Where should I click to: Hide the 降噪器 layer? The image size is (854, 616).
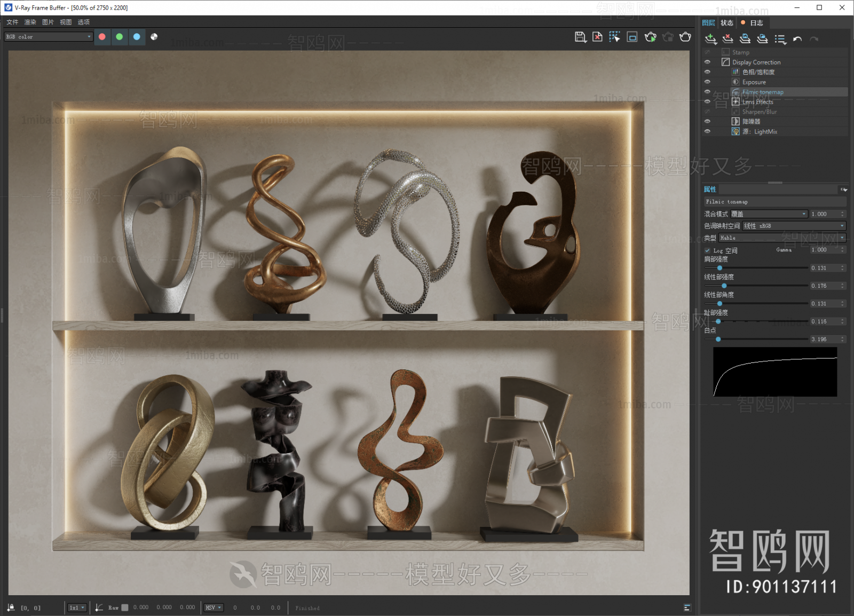coord(707,121)
